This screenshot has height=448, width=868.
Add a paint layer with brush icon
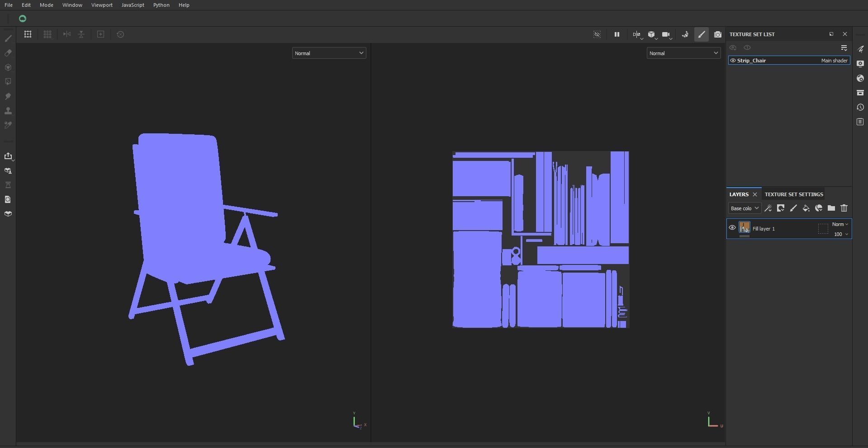pos(793,208)
